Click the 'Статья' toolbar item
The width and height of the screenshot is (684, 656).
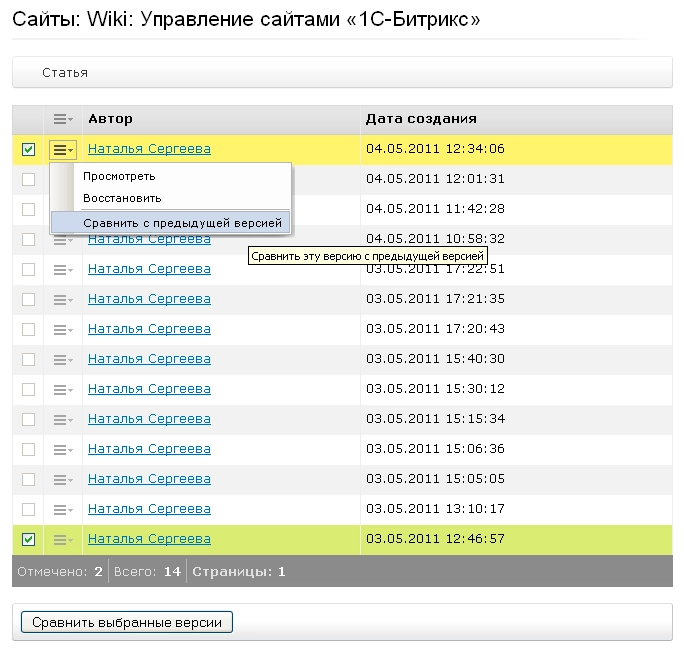coord(65,73)
